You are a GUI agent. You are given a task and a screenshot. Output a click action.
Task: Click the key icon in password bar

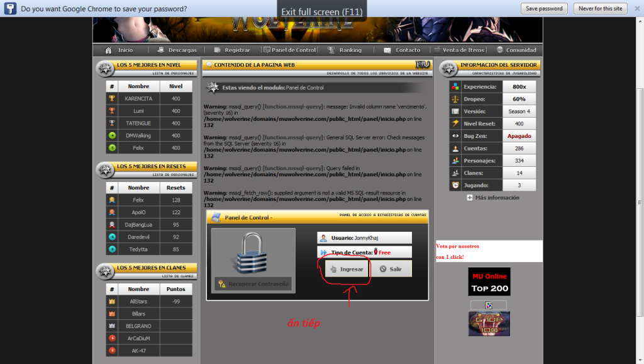pos(10,9)
